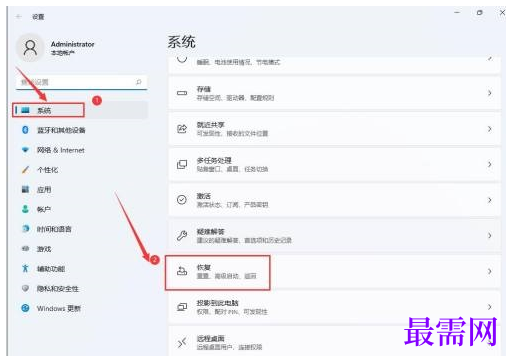Click the privacy shield icon
Image resolution: width=516 pixels, height=363 pixels.
click(25, 288)
